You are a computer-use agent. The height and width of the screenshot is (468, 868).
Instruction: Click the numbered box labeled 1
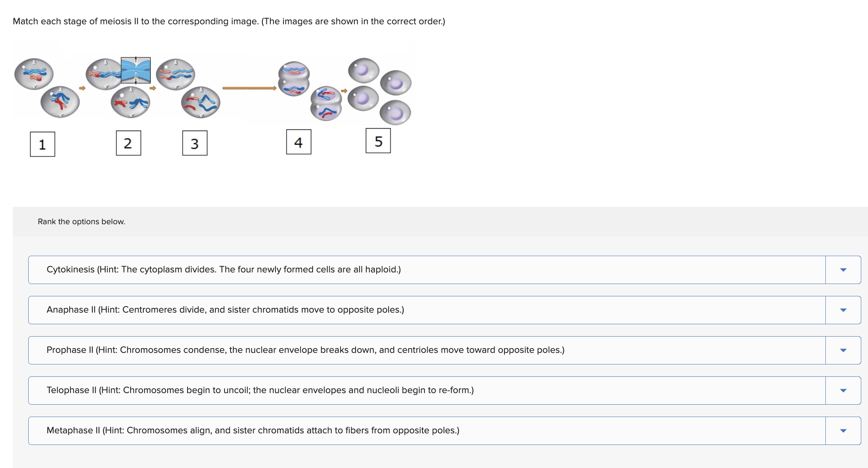click(42, 144)
